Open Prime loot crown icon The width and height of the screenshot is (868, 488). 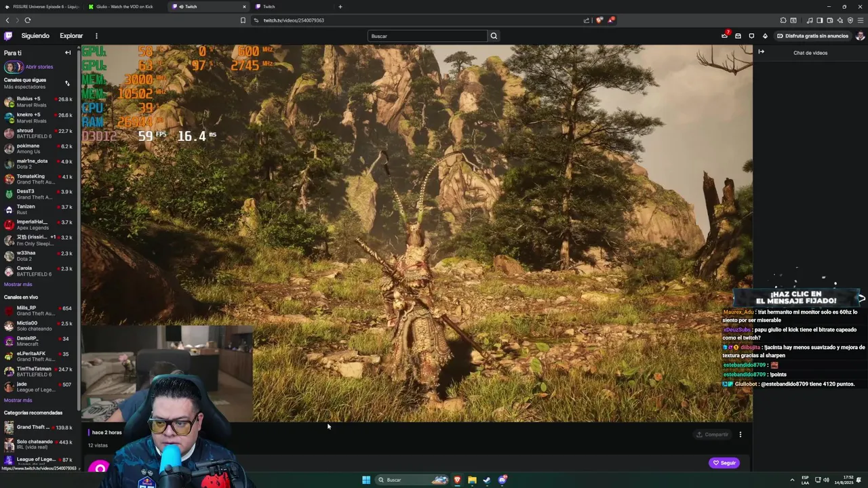pos(724,36)
